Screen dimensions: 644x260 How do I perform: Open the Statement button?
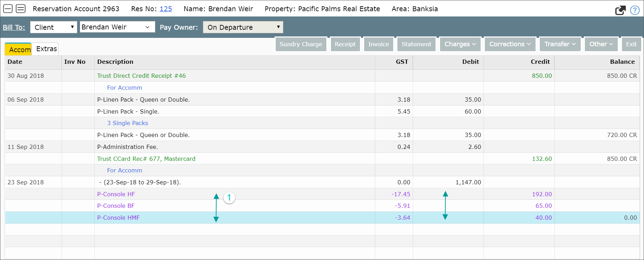pyautogui.click(x=416, y=44)
